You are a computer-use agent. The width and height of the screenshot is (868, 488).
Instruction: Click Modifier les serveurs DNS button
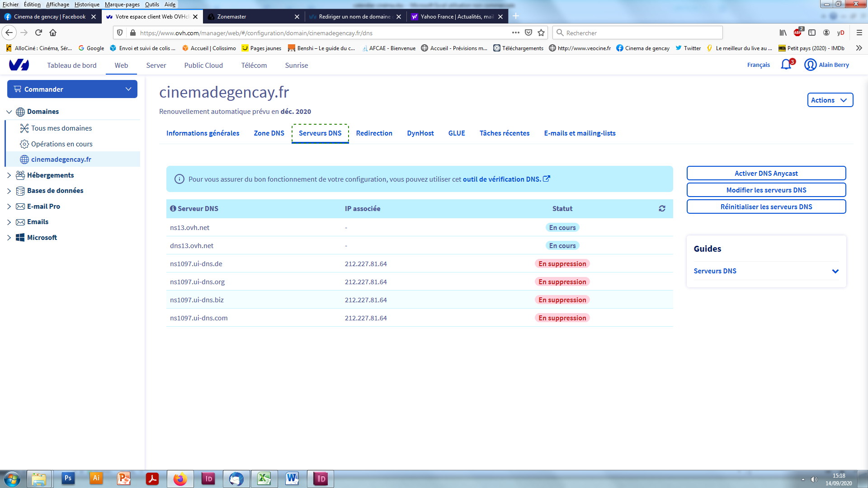[766, 190]
